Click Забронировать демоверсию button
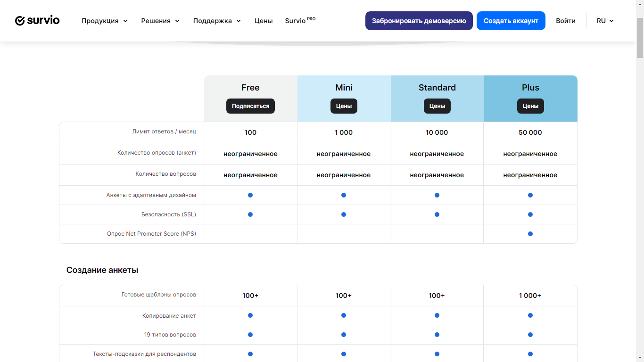The image size is (644, 362). pos(419,21)
